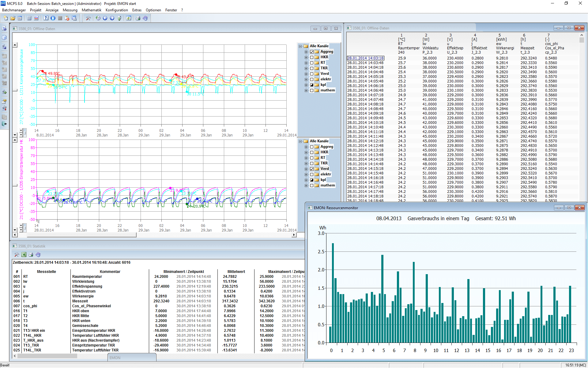Expand the mathem channel folder
Screen dimensions: 588x368
[306, 90]
